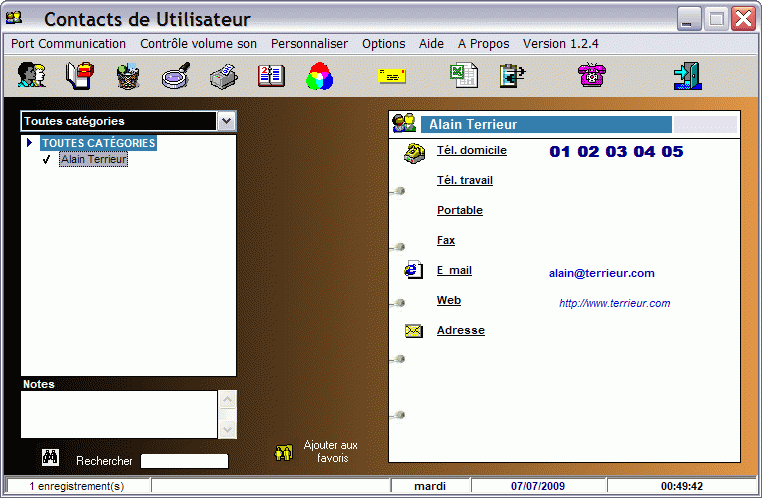The width and height of the screenshot is (762, 498).
Task: Click the time 00:49:42 in status bar
Action: 681,486
